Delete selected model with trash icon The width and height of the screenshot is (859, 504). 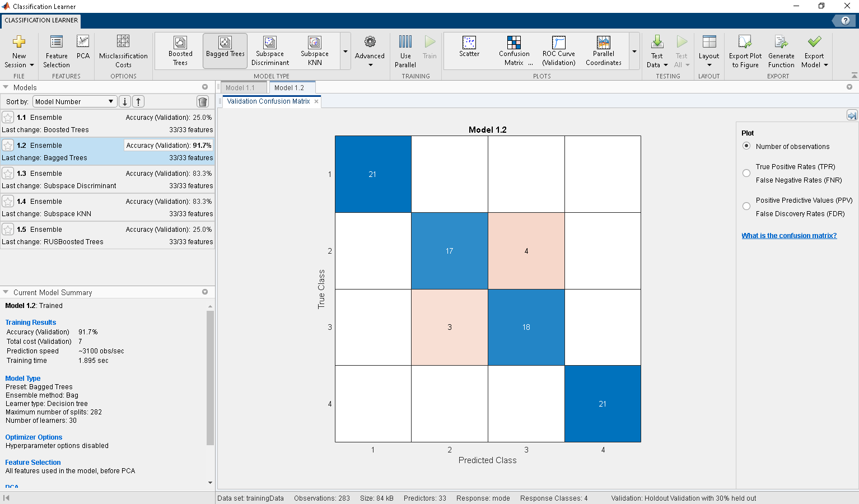pos(203,101)
